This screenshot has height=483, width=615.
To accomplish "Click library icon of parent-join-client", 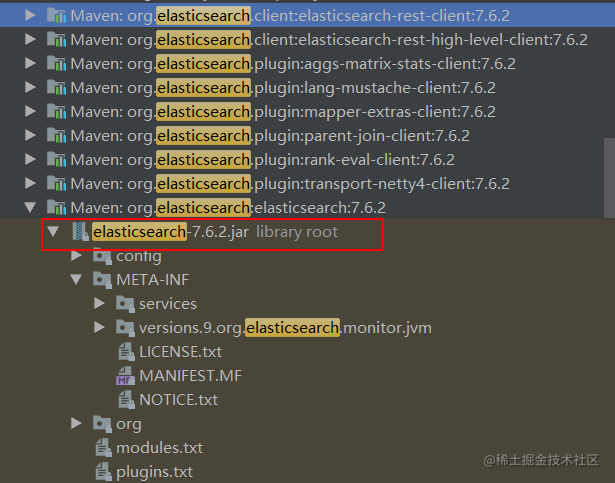I will click(x=56, y=135).
